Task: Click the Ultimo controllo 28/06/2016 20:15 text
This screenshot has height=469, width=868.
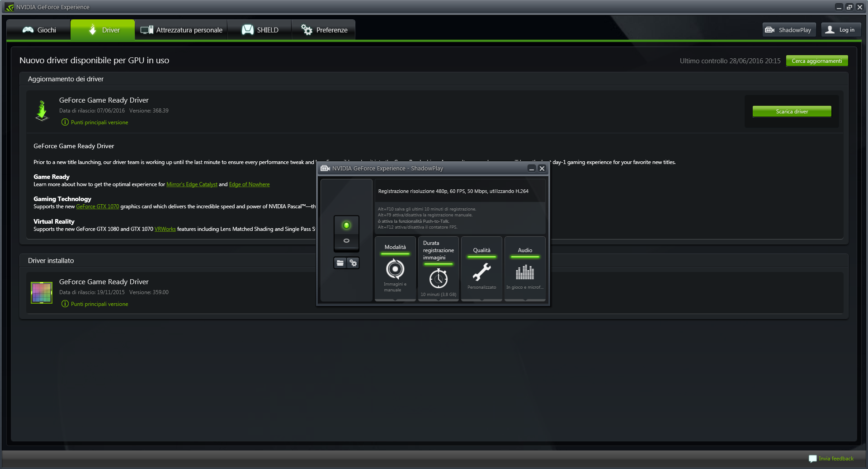Action: click(x=730, y=61)
